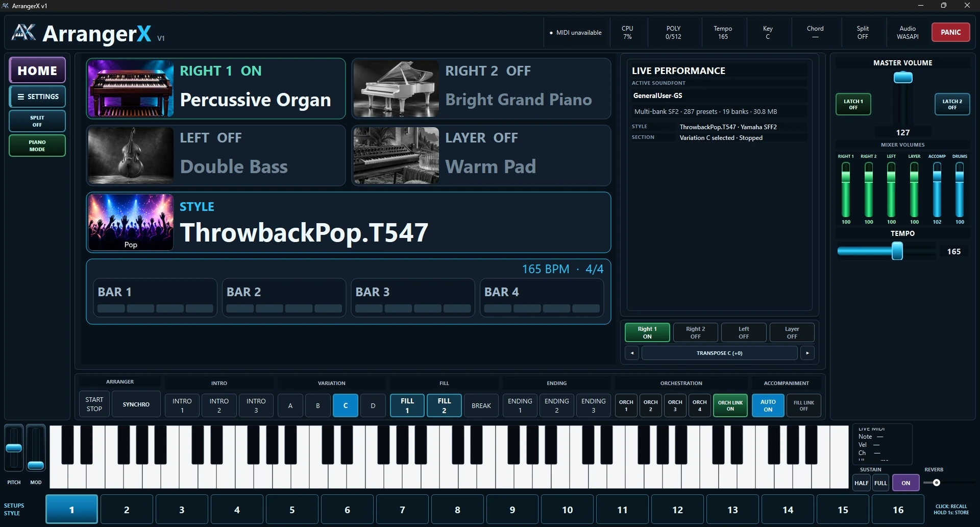Toggle the sustain ON button

point(906,483)
